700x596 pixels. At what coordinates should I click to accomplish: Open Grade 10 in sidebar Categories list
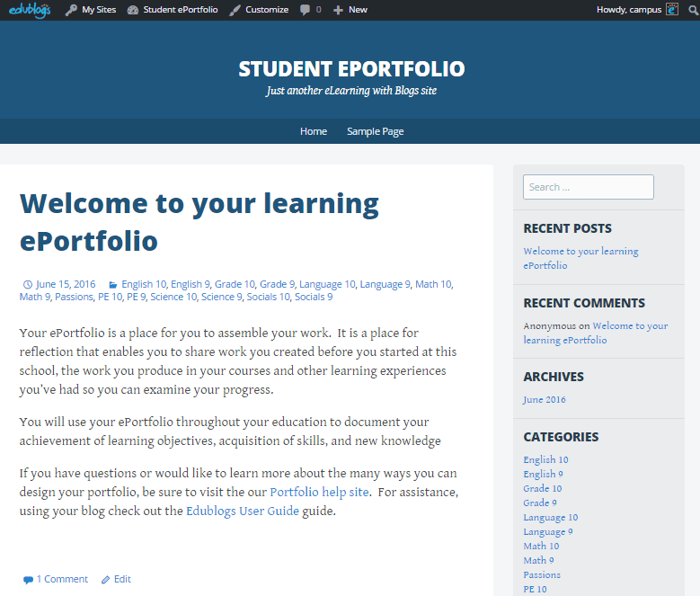coord(543,488)
